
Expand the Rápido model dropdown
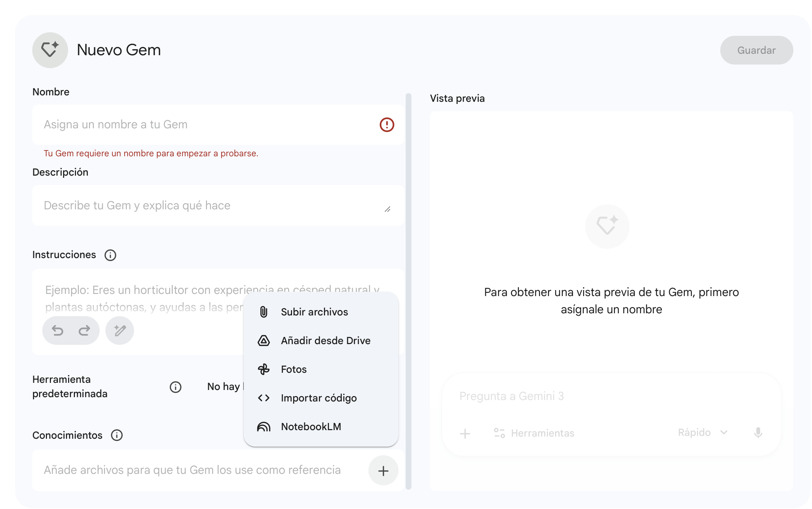pos(702,433)
